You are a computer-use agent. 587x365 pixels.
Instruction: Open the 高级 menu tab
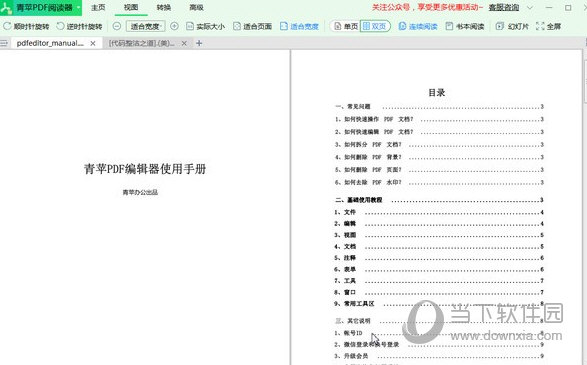(x=196, y=7)
